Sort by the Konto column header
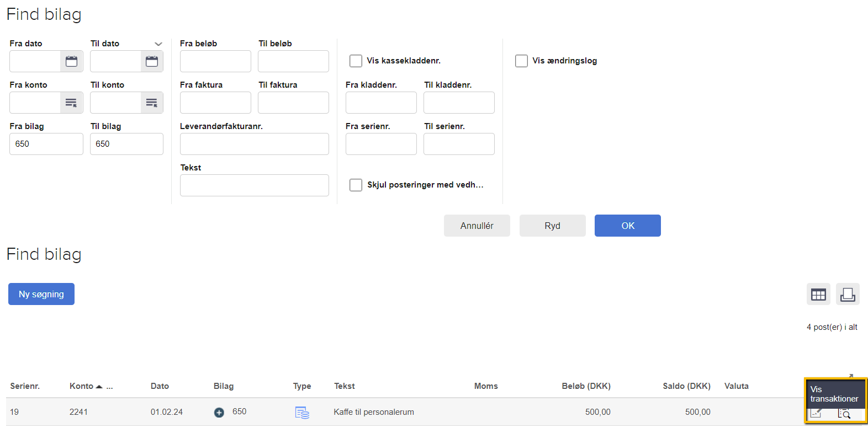Screen dimensions: 868x433 point(82,386)
